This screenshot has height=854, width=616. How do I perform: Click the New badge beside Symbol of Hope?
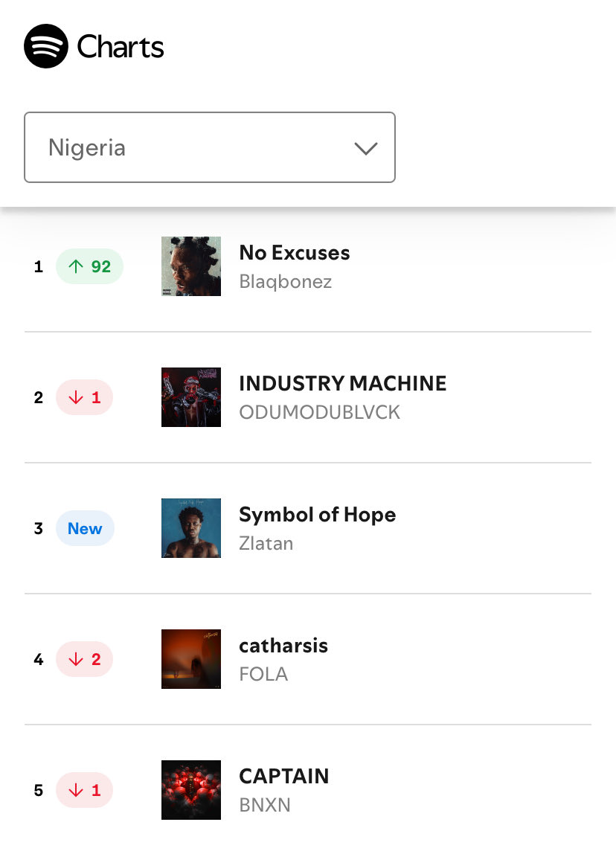pyautogui.click(x=85, y=528)
